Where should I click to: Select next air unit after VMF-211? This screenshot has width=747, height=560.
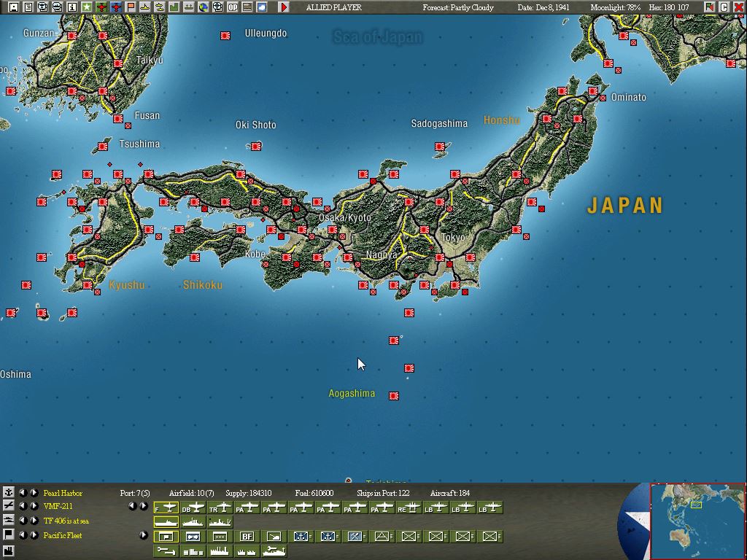[x=34, y=506]
